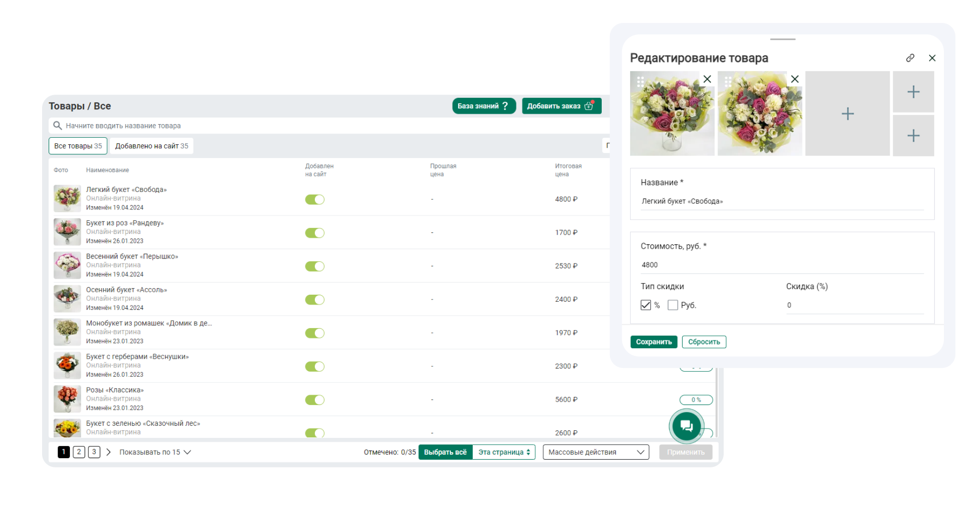Check the % discount type checkbox
Screen dimensions: 980x527
pyautogui.click(x=645, y=305)
